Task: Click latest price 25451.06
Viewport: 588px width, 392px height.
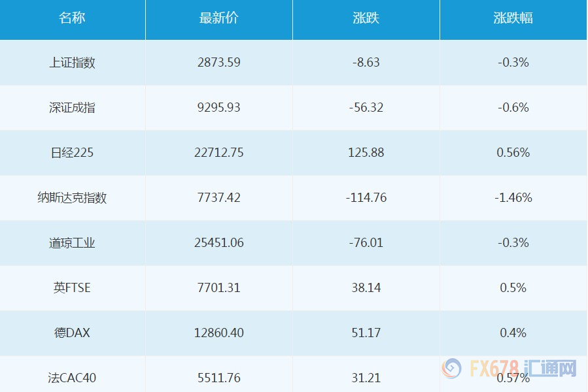Action: click(x=219, y=243)
